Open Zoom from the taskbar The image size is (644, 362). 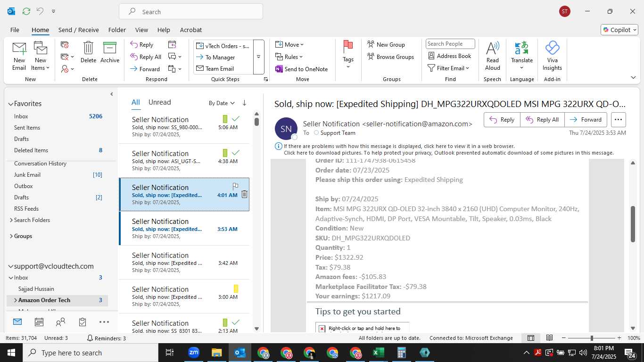[x=193, y=353]
